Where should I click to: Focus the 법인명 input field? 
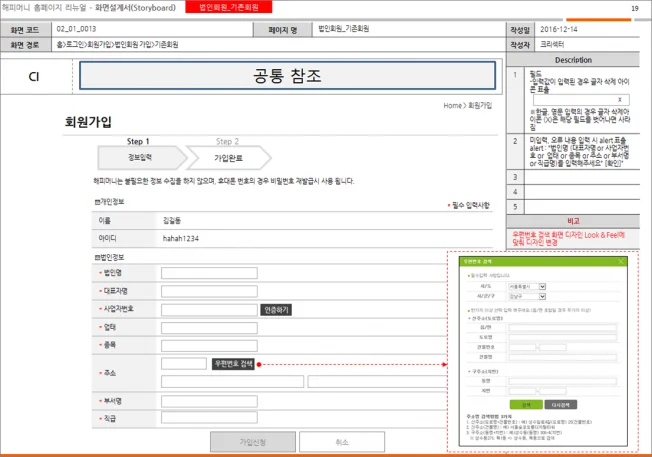(209, 273)
